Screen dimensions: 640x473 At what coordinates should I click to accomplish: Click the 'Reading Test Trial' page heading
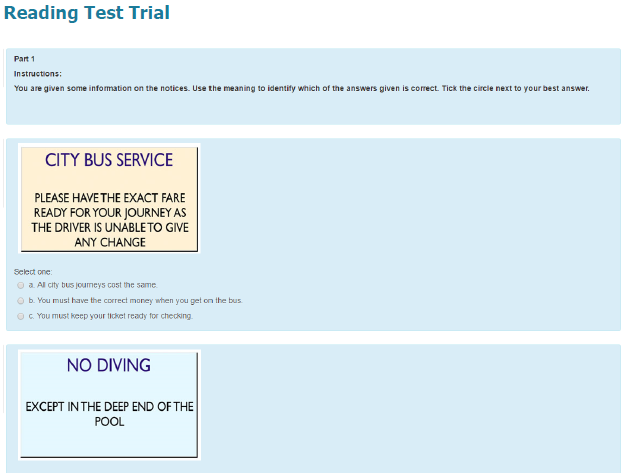87,13
